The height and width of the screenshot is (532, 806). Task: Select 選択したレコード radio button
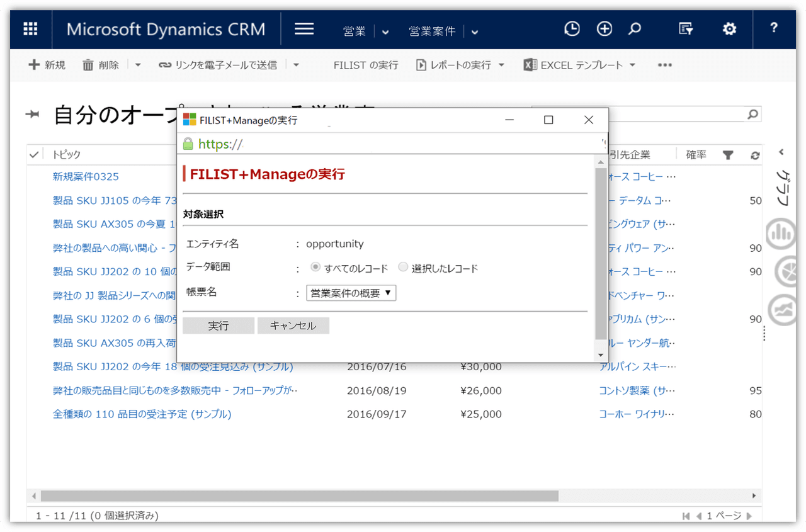point(403,268)
